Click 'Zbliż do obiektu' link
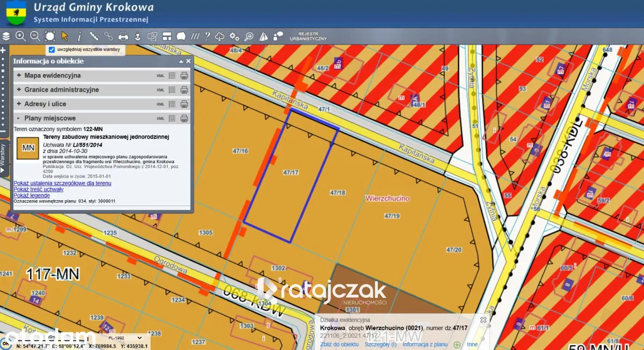644x350 pixels. coord(339,345)
